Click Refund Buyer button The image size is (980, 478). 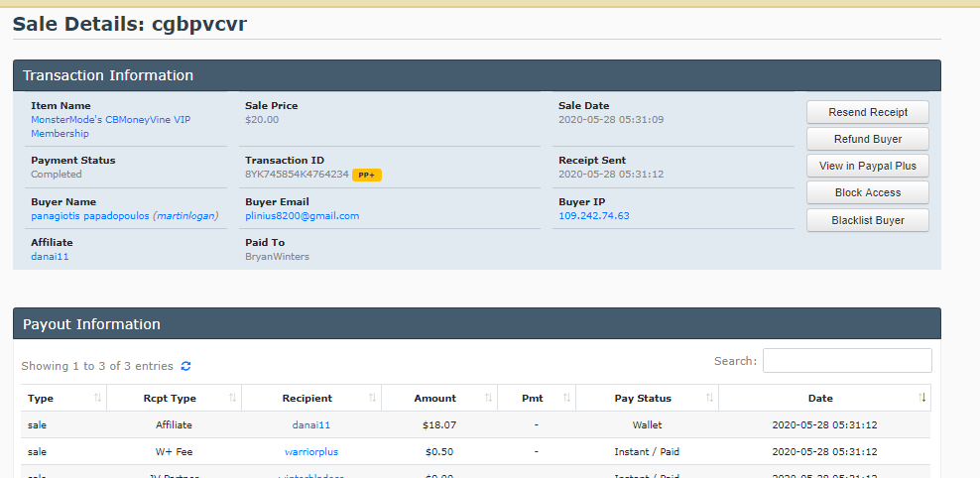[868, 139]
